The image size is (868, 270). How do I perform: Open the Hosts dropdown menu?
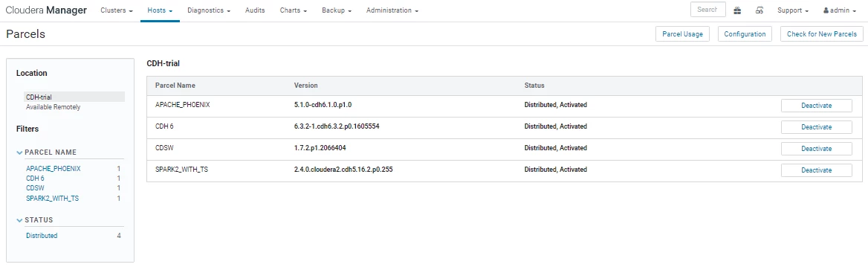pos(160,10)
